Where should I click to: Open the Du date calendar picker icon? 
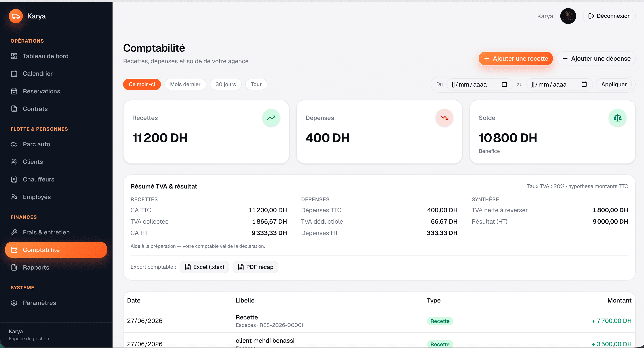tap(504, 84)
